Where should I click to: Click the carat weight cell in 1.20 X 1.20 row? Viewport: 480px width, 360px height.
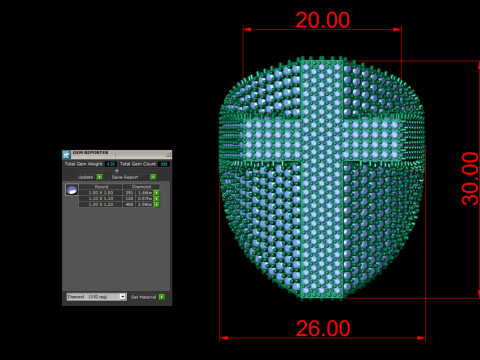point(145,204)
